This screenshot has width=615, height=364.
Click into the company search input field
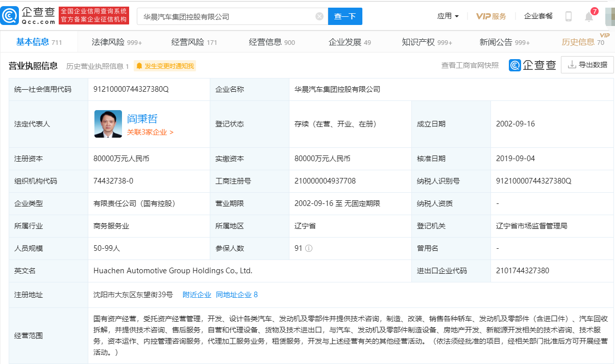[227, 16]
